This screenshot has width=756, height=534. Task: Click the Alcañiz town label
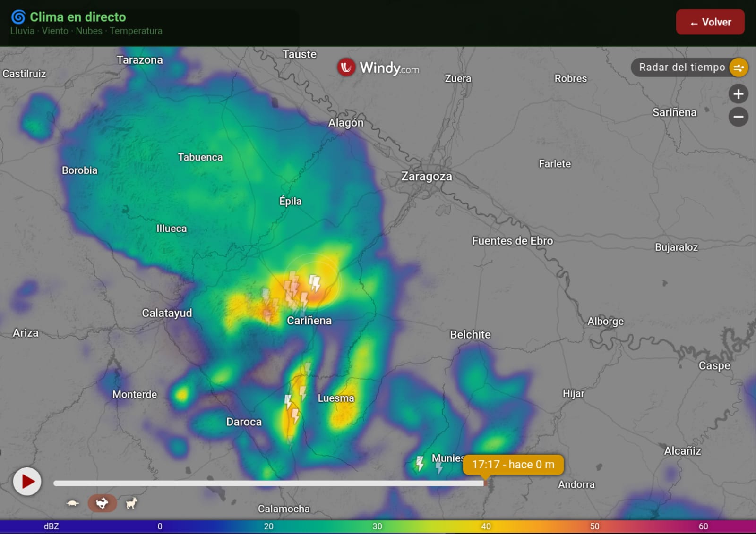click(683, 451)
